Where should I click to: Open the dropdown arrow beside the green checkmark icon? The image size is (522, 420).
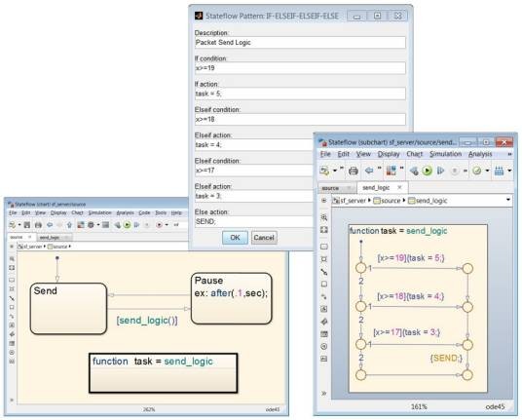pos(487,171)
